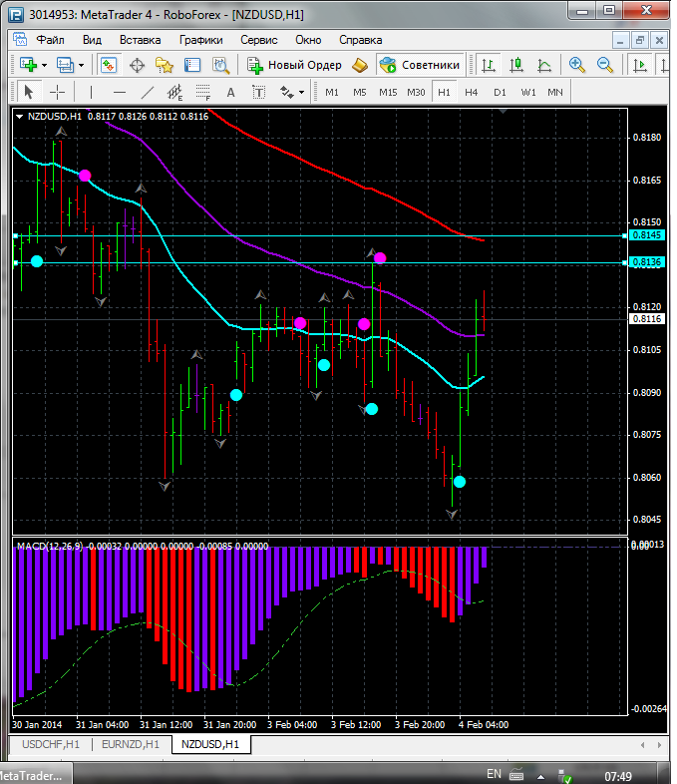Switch chart to candlestick mode
This screenshot has width=677, height=784.
pos(516,65)
